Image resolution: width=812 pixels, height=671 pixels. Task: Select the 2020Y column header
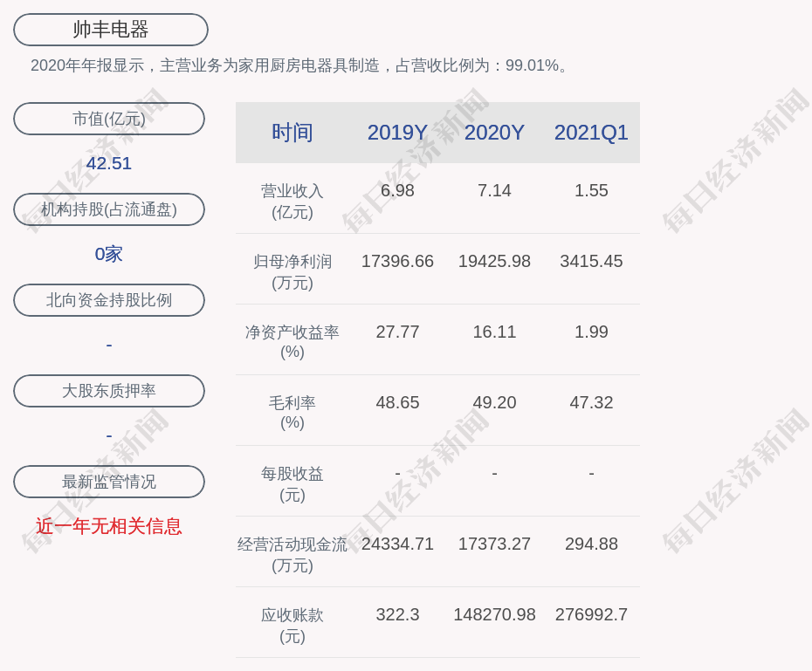tap(494, 133)
